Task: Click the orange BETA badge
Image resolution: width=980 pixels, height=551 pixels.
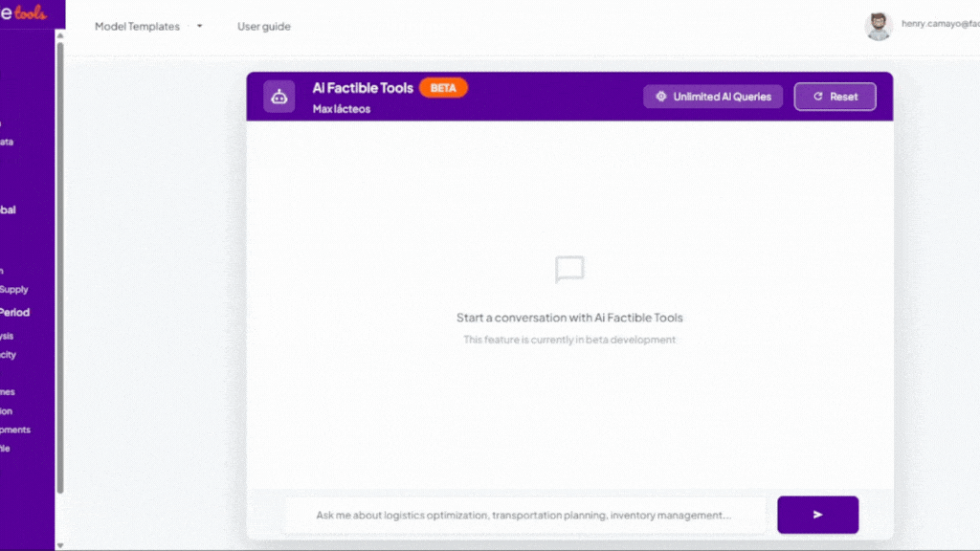Action: 443,88
